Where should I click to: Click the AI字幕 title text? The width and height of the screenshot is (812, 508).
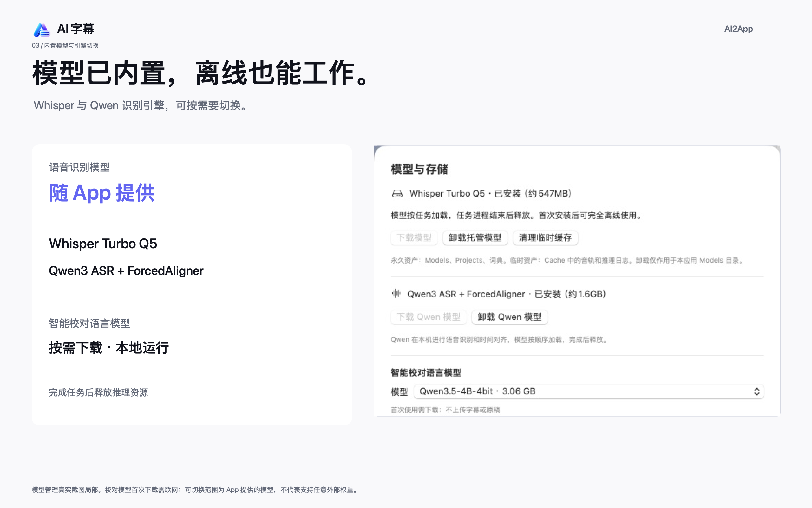(x=75, y=29)
